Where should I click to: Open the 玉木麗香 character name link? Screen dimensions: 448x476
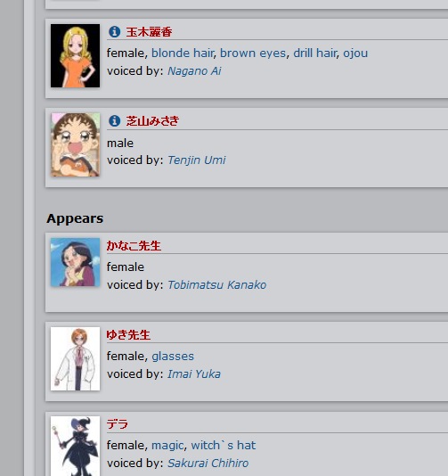(149, 32)
